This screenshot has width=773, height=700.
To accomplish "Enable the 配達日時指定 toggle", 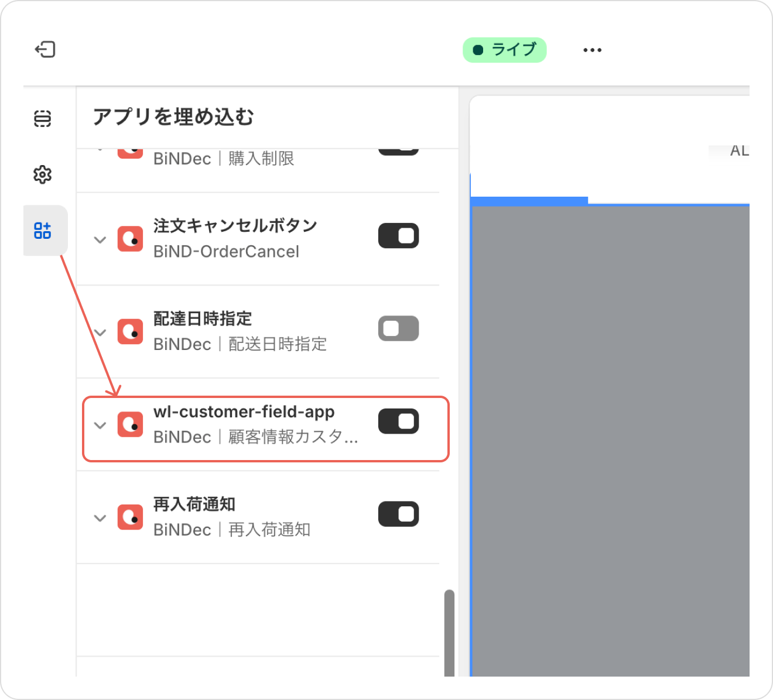I will [x=398, y=328].
